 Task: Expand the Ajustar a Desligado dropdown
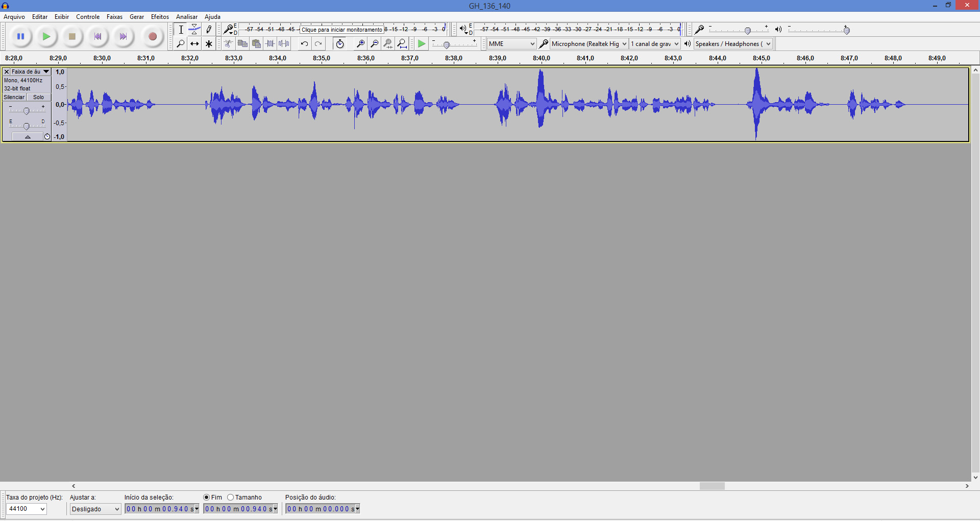pyautogui.click(x=95, y=509)
